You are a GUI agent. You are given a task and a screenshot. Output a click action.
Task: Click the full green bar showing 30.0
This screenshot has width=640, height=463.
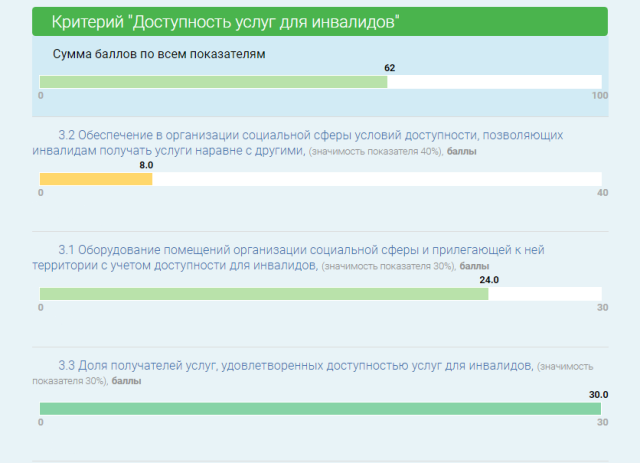click(x=320, y=408)
